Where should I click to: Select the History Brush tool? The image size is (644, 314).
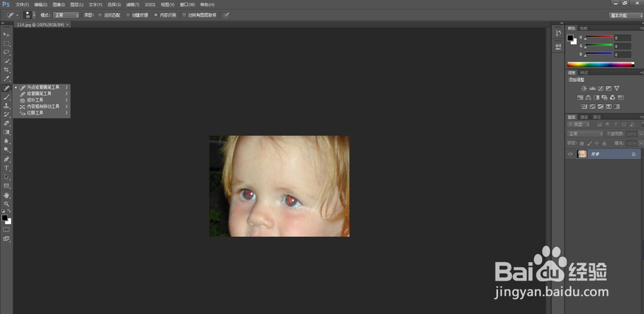(x=6, y=115)
